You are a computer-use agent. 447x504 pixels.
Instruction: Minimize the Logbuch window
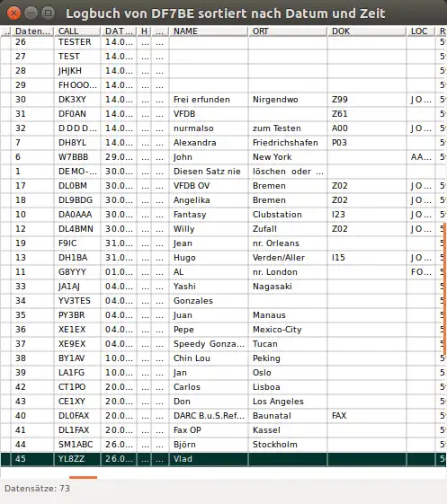[31, 13]
